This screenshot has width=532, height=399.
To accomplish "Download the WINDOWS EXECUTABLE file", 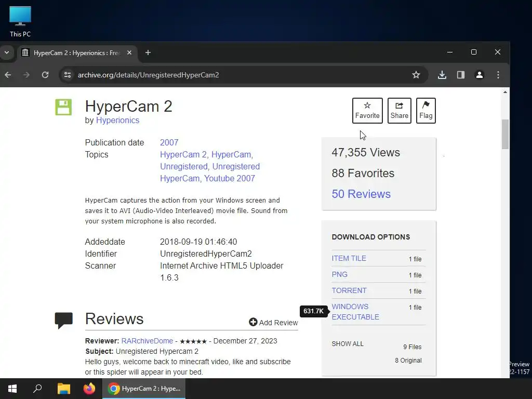I will click(355, 312).
